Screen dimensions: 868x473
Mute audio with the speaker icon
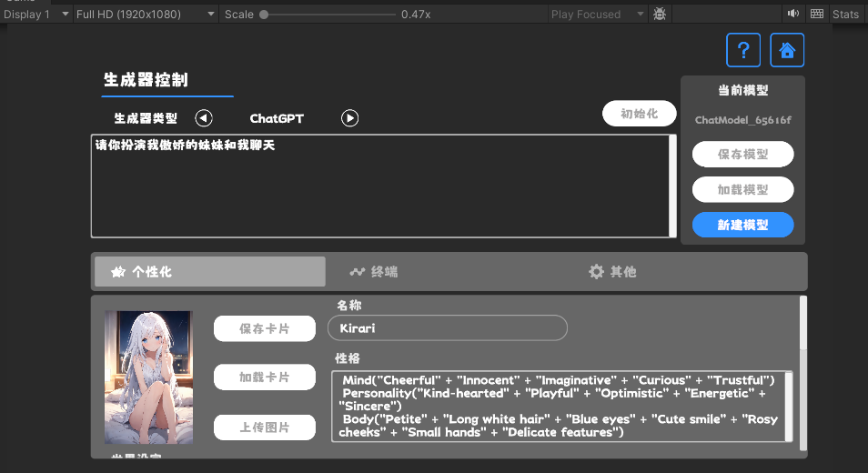(x=793, y=14)
